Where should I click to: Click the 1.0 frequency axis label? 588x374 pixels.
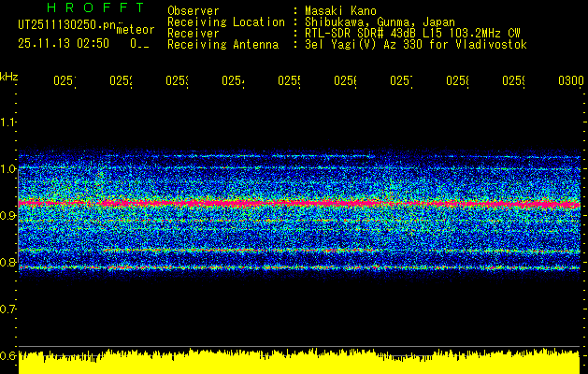(x=7, y=169)
